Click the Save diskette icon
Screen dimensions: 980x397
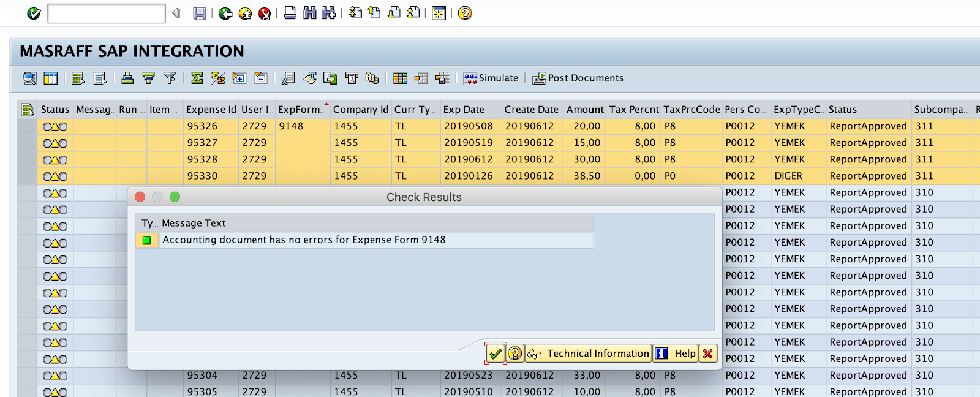(200, 13)
